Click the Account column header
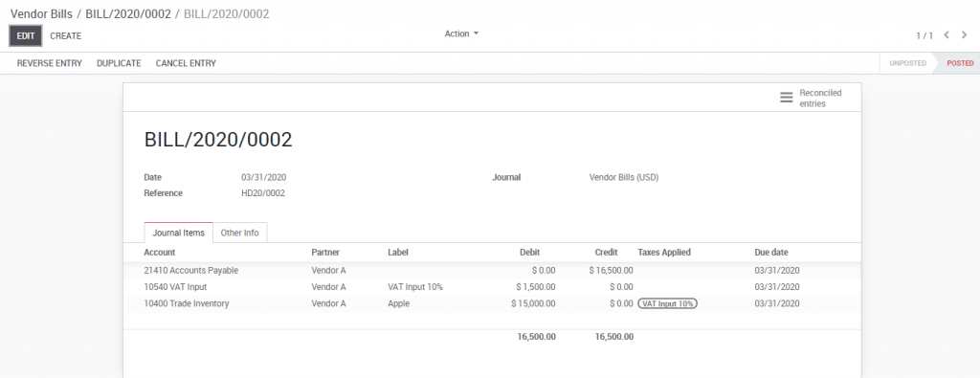980x378 pixels. (160, 253)
